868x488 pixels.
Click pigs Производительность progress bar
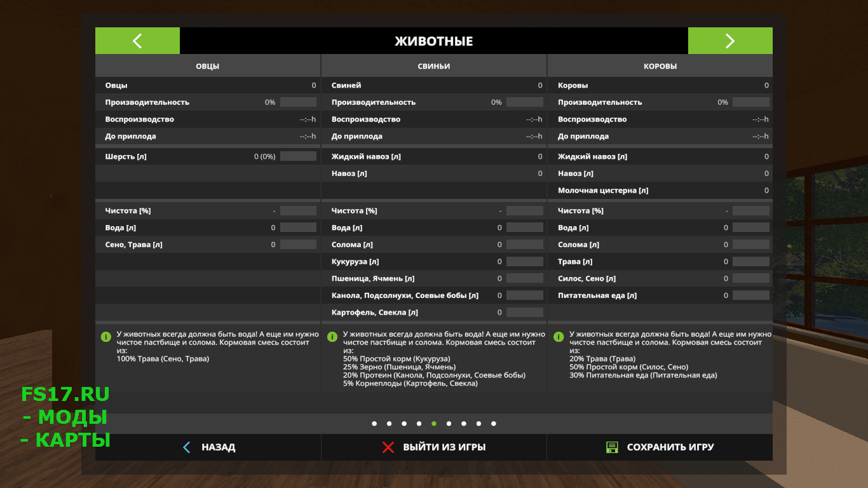coord(525,102)
